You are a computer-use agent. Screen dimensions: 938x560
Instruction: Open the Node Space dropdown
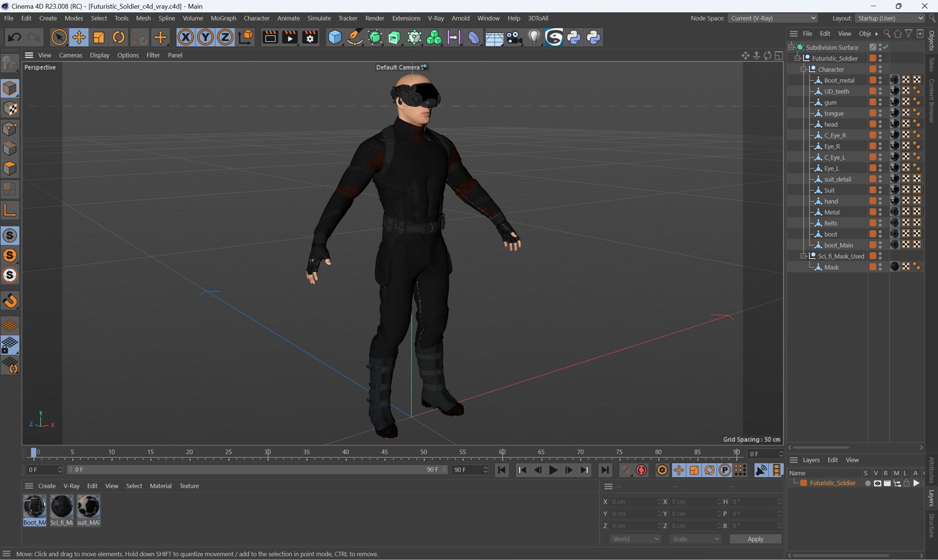(x=773, y=18)
